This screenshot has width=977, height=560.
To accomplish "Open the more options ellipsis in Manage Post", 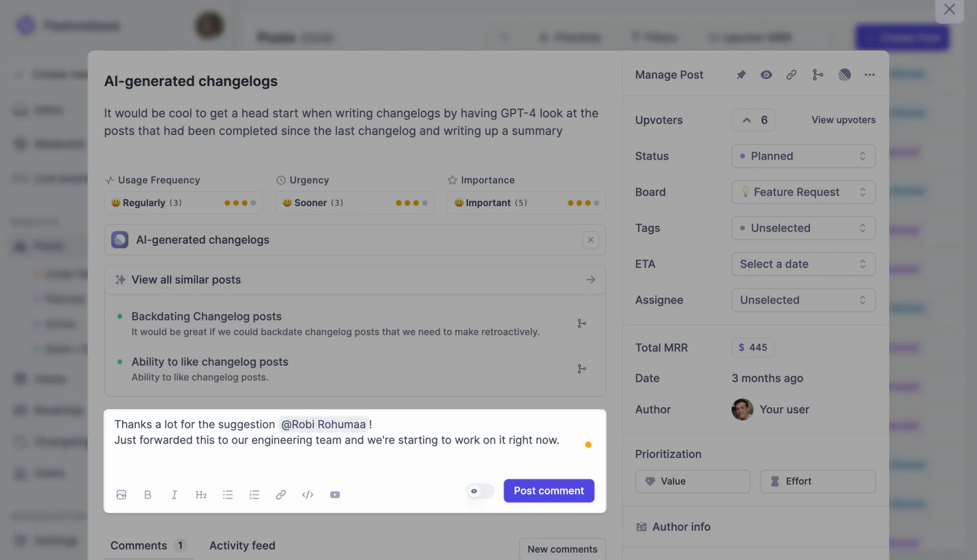I will tap(870, 75).
